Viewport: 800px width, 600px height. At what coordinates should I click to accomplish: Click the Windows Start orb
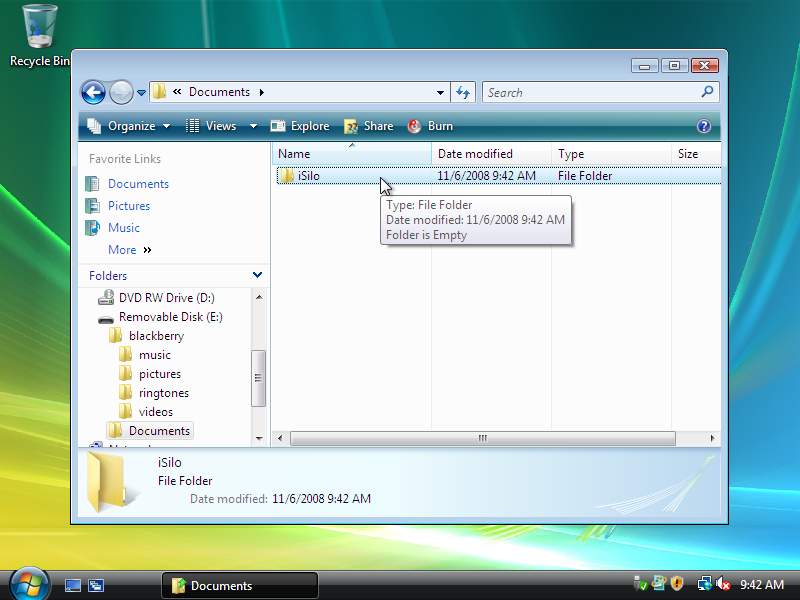pyautogui.click(x=28, y=584)
